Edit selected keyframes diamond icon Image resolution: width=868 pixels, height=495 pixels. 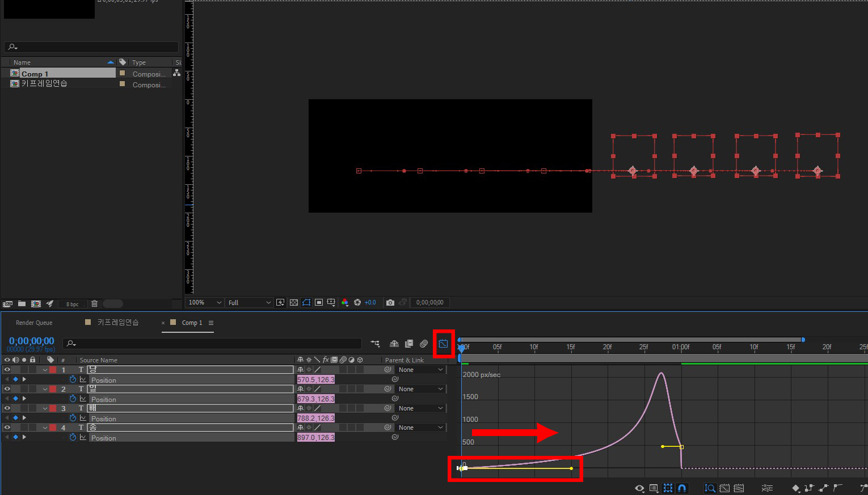pos(795,488)
